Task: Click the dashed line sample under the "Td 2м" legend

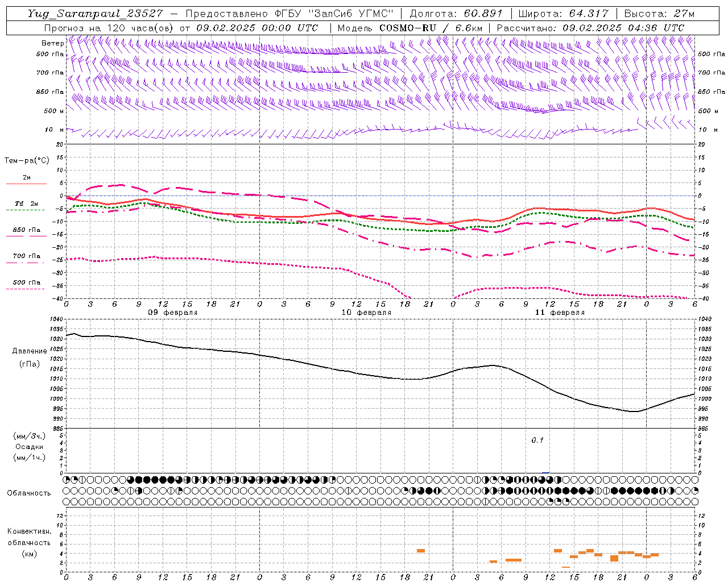Action: coord(26,210)
